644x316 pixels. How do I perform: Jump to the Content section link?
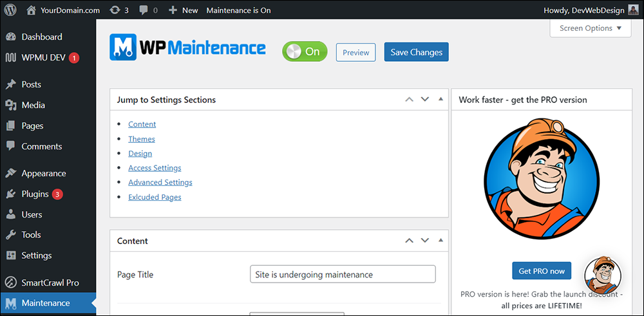[x=142, y=124]
